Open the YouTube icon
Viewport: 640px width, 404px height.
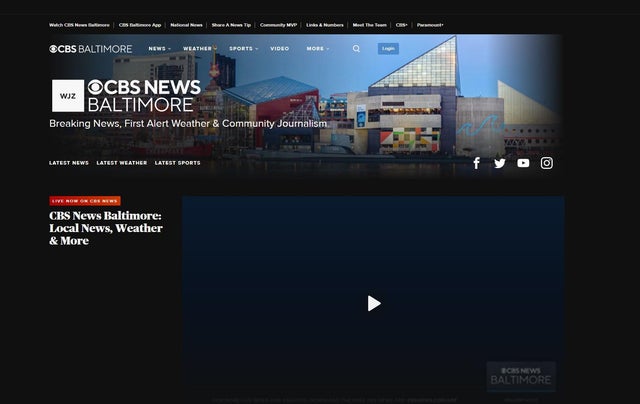click(x=523, y=163)
